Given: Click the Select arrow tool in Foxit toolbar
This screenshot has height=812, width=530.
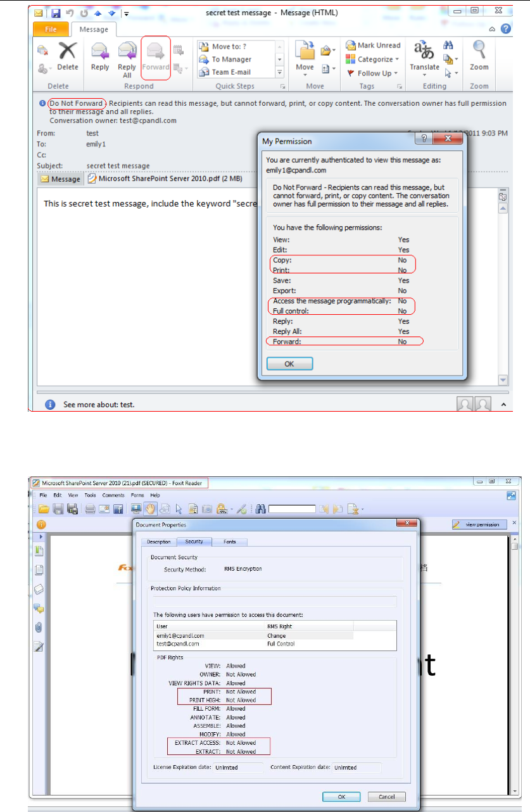Looking at the screenshot, I should tap(179, 508).
